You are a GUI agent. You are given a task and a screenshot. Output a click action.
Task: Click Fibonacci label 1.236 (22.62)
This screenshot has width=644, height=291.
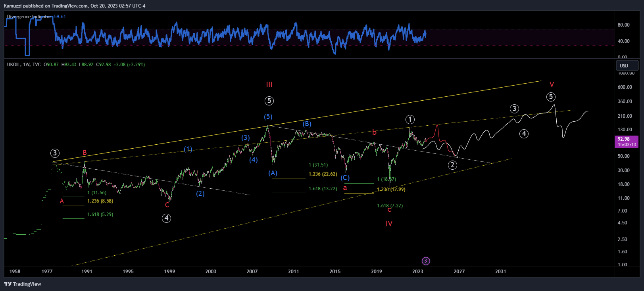(x=323, y=174)
